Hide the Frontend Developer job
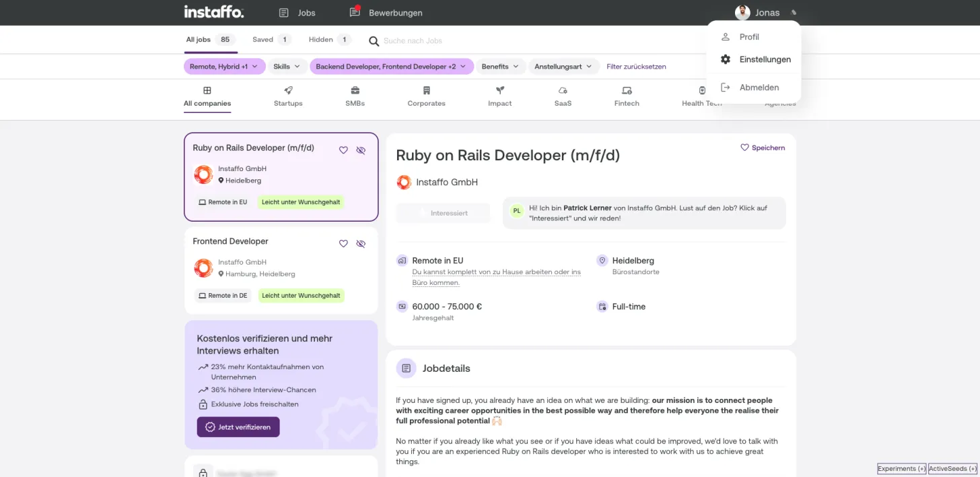The height and width of the screenshot is (477, 980). (361, 244)
